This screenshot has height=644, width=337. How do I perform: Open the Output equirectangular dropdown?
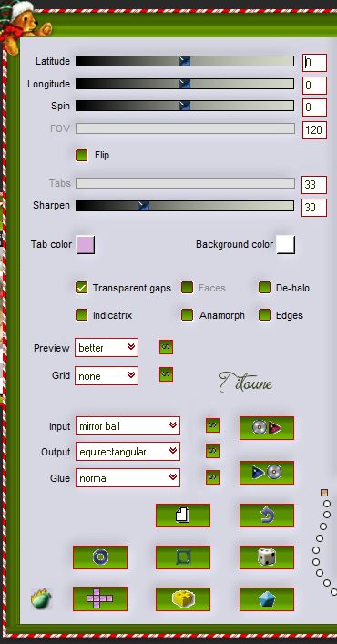coord(128,452)
